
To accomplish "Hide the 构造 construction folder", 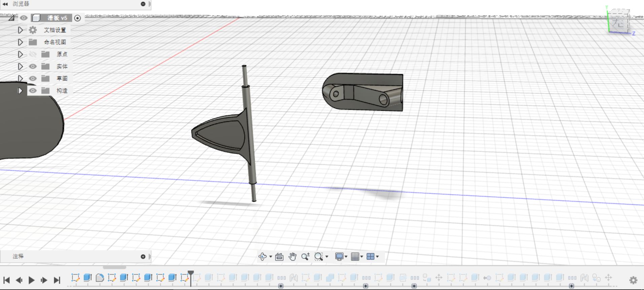I will coord(33,91).
